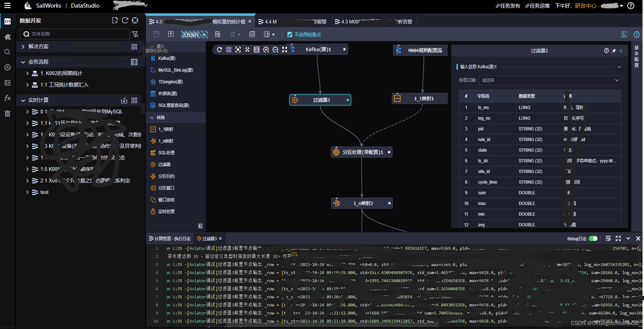Collapse the 业务流程 section
Viewport: 644px width, 329px height.
coord(23,62)
